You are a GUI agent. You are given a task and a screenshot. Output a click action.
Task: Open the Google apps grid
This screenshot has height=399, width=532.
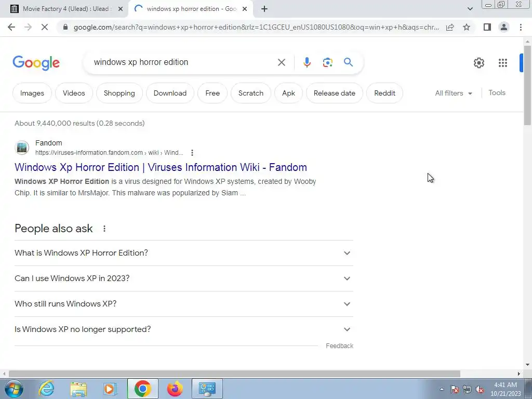(503, 63)
